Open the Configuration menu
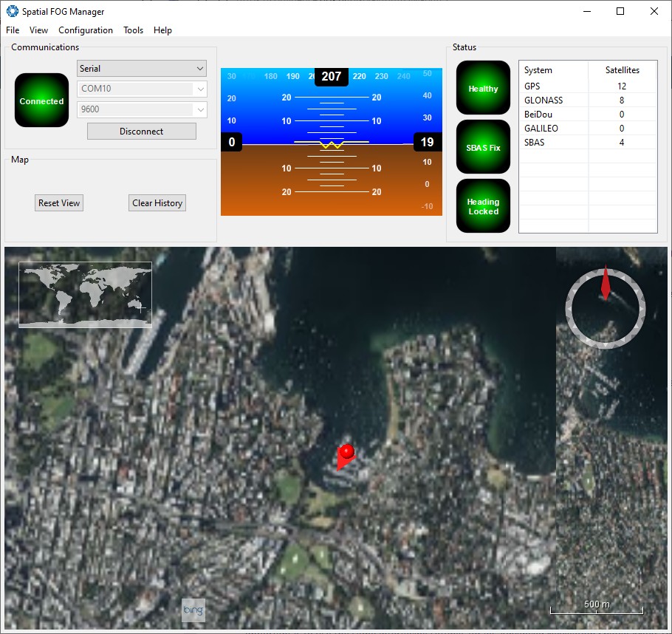Image resolution: width=672 pixels, height=634 pixels. click(86, 30)
